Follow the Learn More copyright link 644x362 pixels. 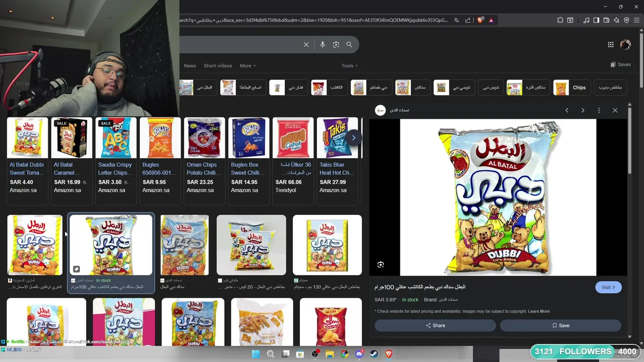538,311
